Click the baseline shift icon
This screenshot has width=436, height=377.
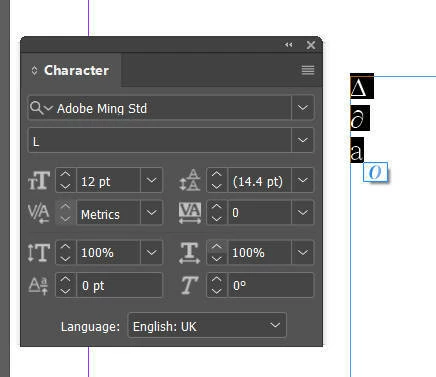(38, 286)
